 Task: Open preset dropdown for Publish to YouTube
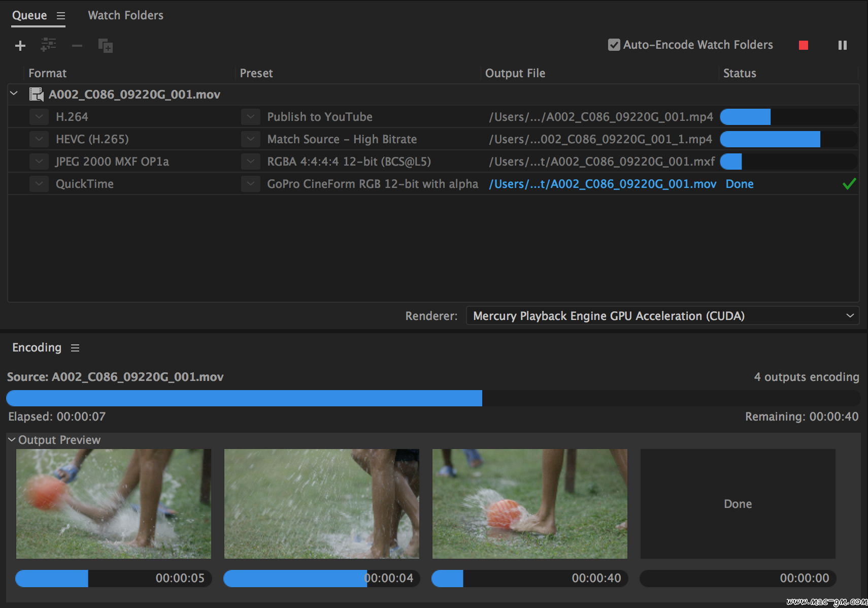(x=251, y=117)
